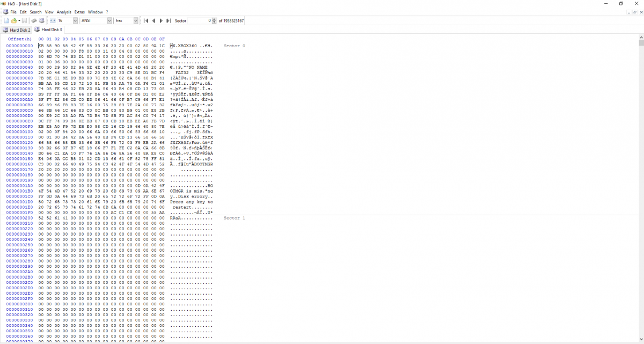
Task: Click the sector number spinner arrows
Action: tap(215, 20)
